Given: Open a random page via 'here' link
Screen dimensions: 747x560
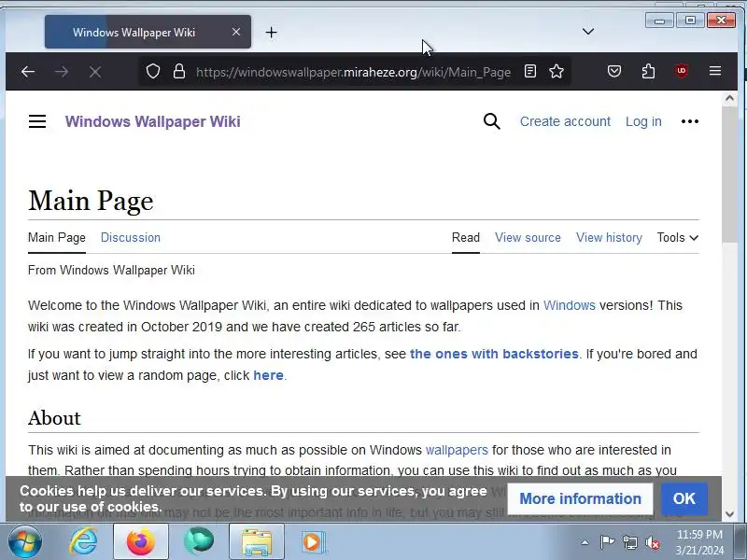Looking at the screenshot, I should [x=268, y=375].
